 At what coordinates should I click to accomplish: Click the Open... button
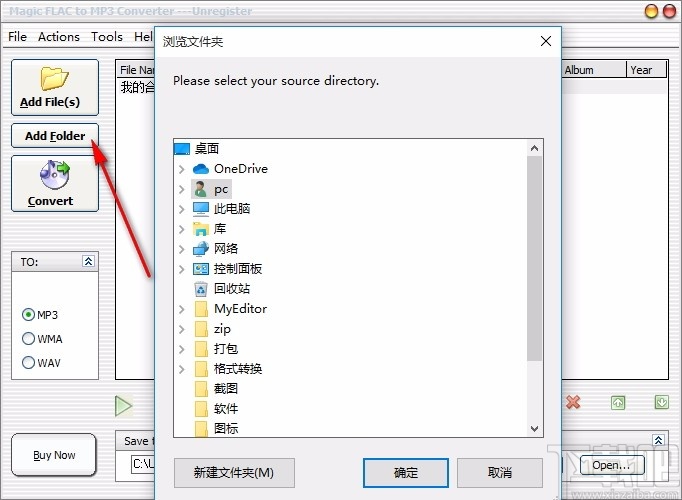[612, 465]
